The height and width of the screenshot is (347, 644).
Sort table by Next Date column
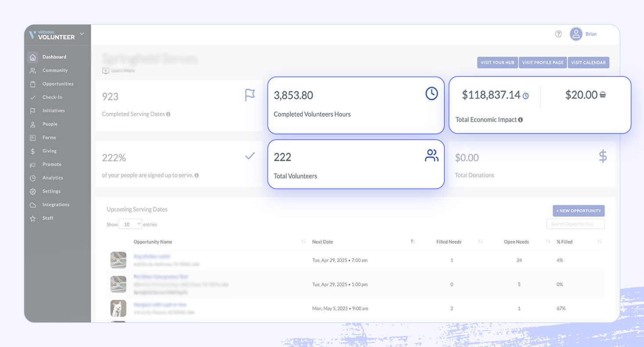(x=412, y=242)
